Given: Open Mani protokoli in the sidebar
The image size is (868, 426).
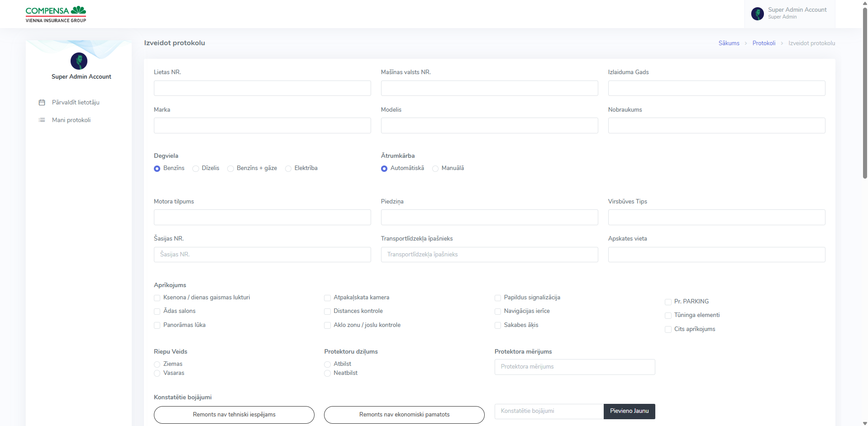Looking at the screenshot, I should (x=71, y=120).
